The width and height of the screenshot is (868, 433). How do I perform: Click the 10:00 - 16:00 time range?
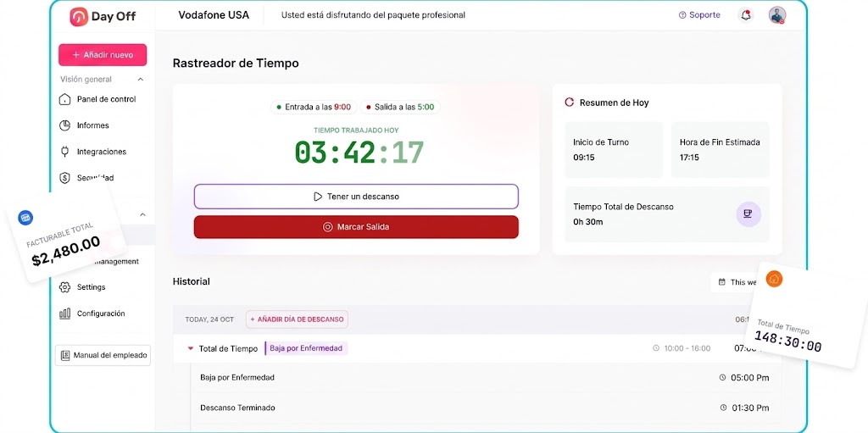687,348
